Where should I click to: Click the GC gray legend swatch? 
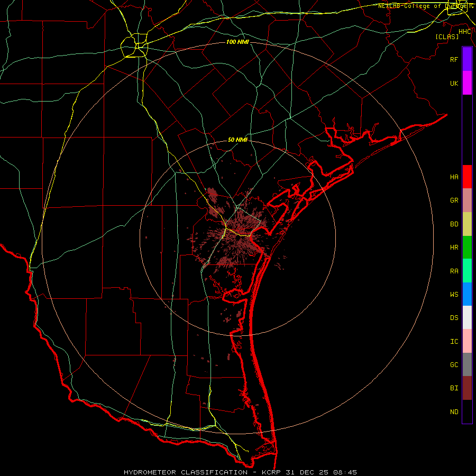tap(467, 364)
